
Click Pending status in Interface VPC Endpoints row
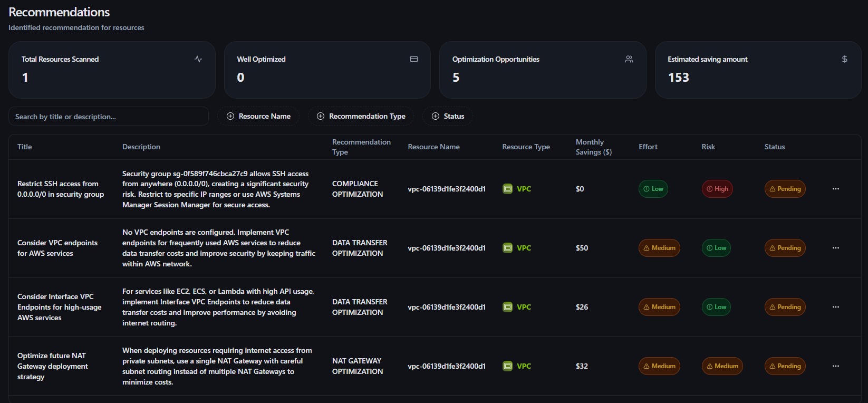[x=785, y=307]
